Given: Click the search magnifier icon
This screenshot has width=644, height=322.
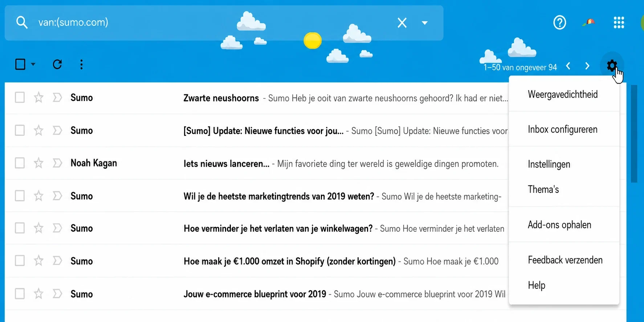Looking at the screenshot, I should 22,23.
